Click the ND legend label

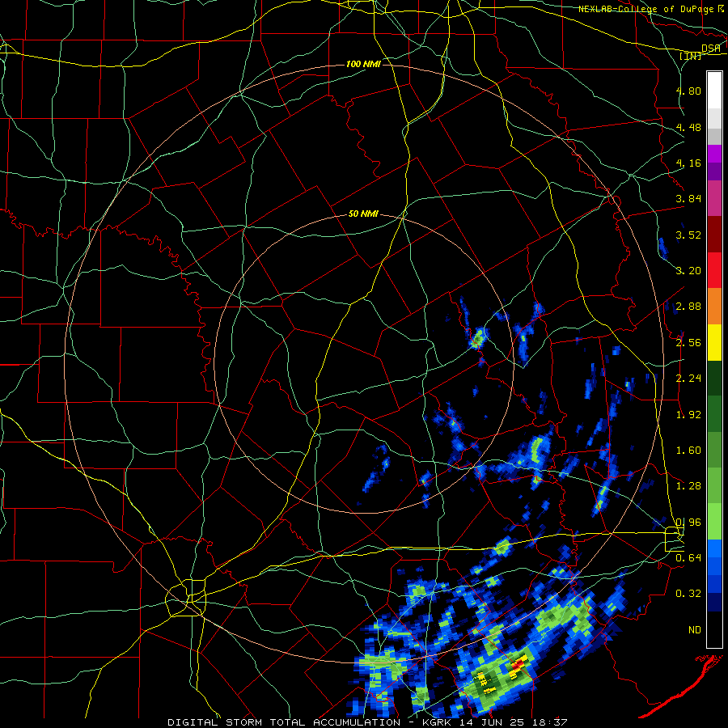695,630
